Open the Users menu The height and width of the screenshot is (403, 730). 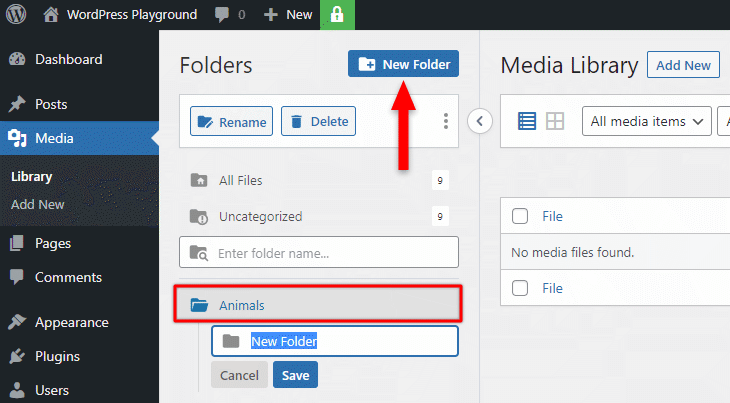52,390
